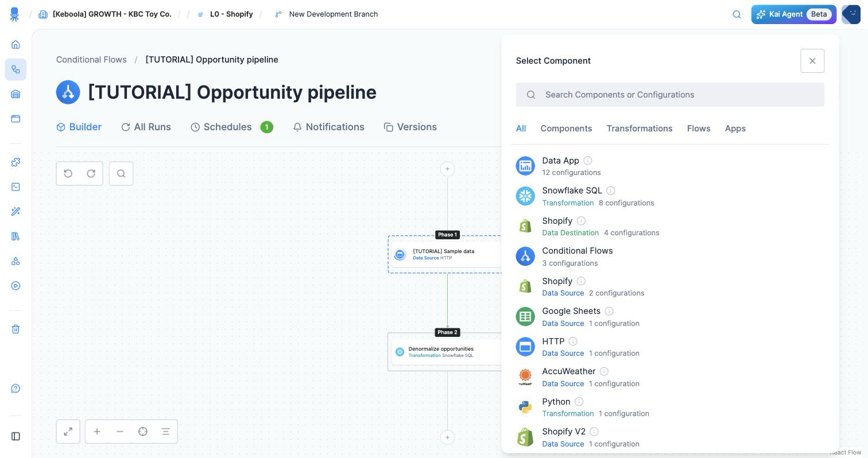Screen dimensions: 868x458
Task: Click the magic wand sidebar icon
Action: point(15,212)
